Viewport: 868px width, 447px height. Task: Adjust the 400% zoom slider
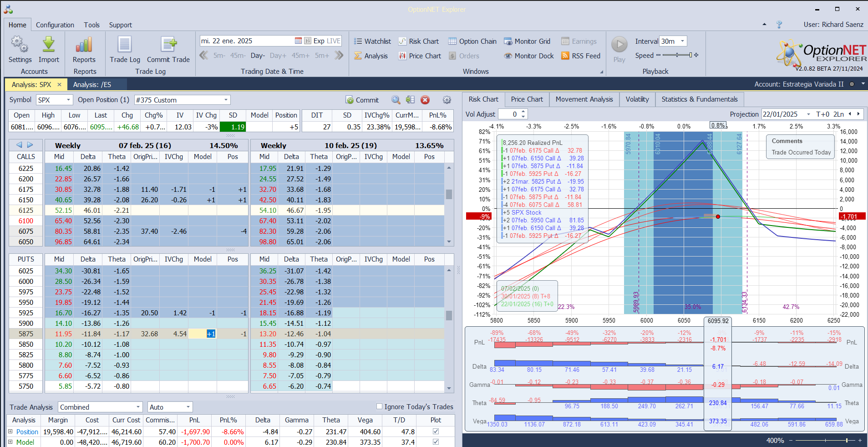pyautogui.click(x=825, y=440)
